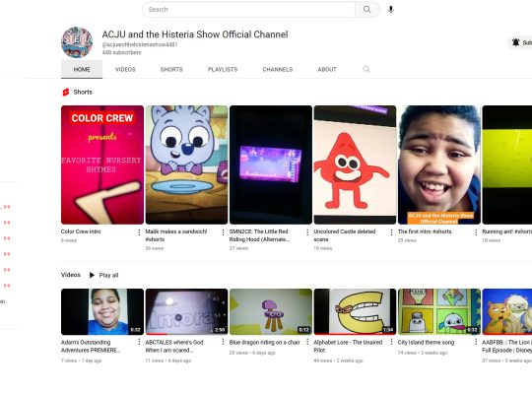Viewport: 532px width, 394px height.
Task: Select the HOME tab
Action: coord(82,69)
